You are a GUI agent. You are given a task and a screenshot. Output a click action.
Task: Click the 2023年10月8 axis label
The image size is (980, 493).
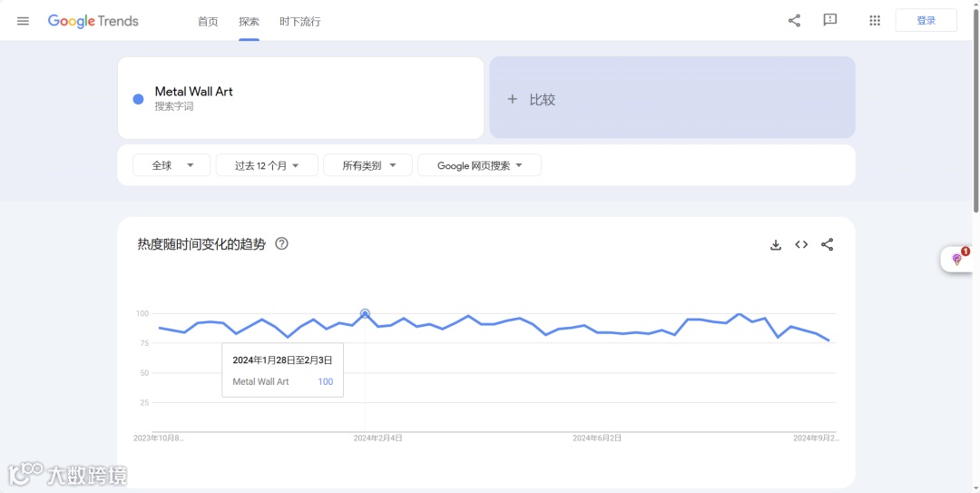click(159, 439)
